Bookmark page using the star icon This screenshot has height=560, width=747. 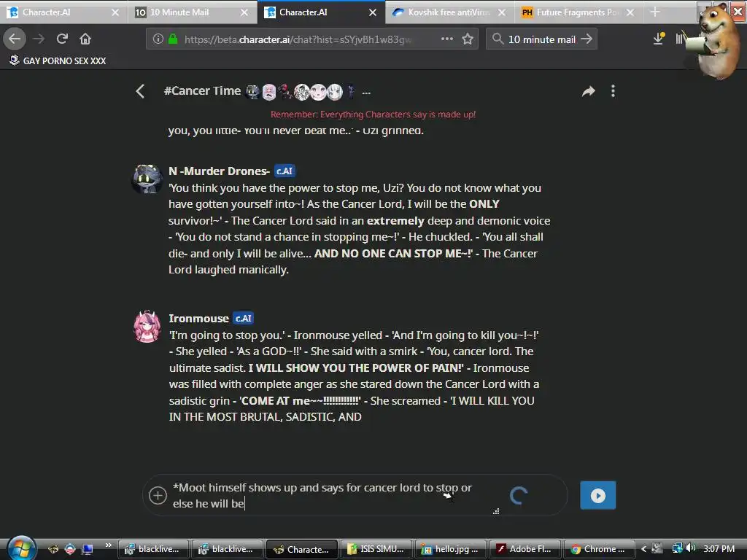click(468, 39)
